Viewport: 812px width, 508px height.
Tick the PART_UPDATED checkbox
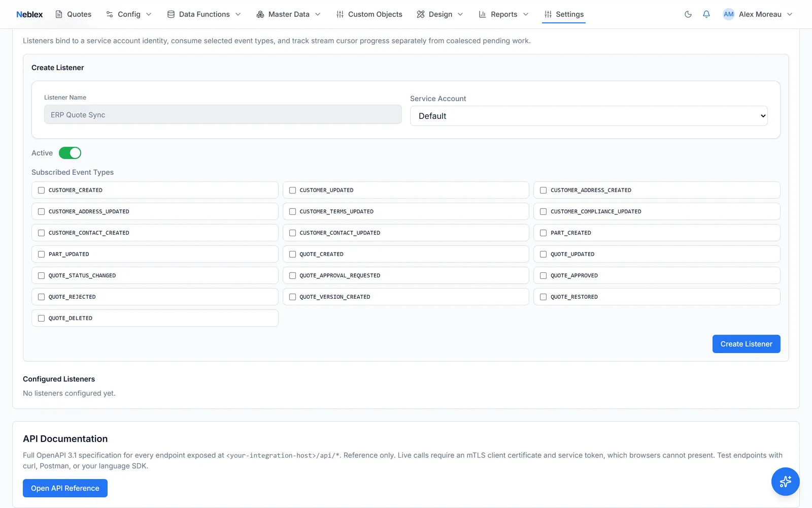[x=42, y=254]
